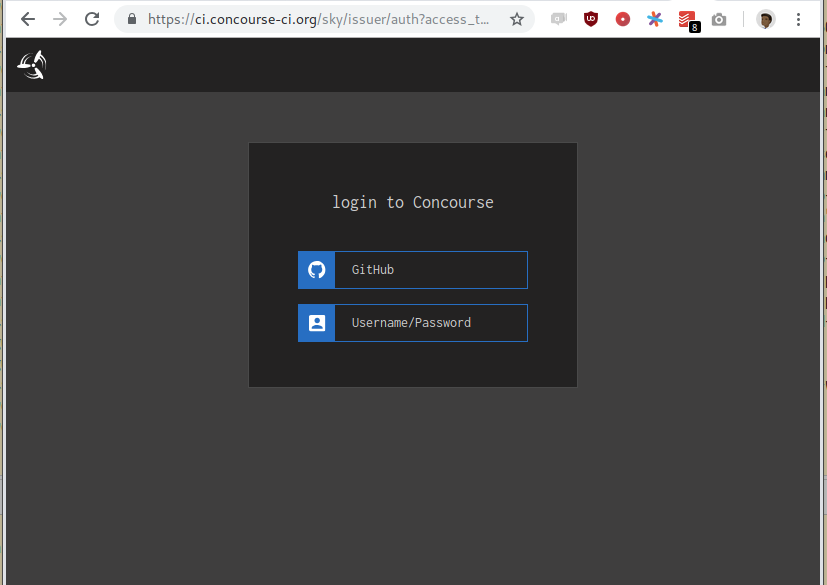The height and width of the screenshot is (585, 827).
Task: Open the colorful asterisk extension
Action: (655, 19)
